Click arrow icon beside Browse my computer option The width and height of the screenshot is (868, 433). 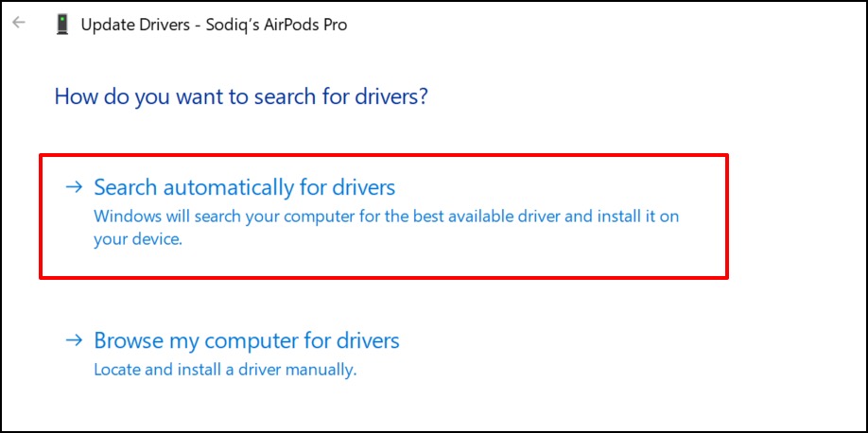74,340
